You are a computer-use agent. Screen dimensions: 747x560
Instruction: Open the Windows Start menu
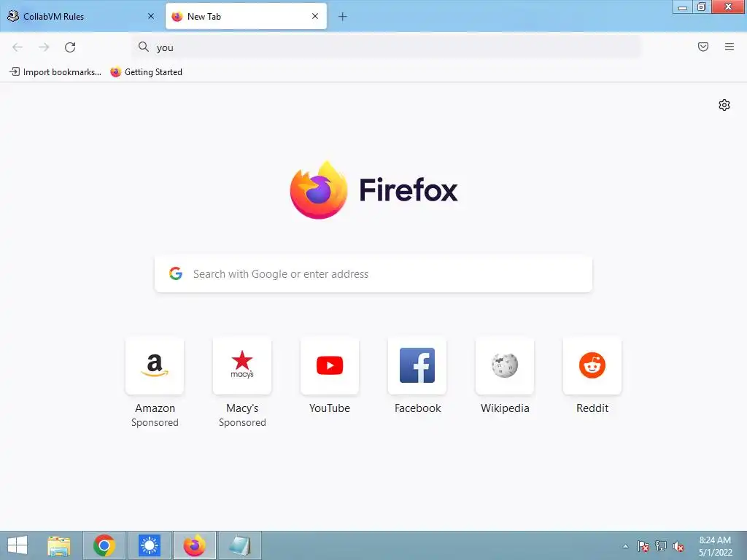tap(18, 545)
